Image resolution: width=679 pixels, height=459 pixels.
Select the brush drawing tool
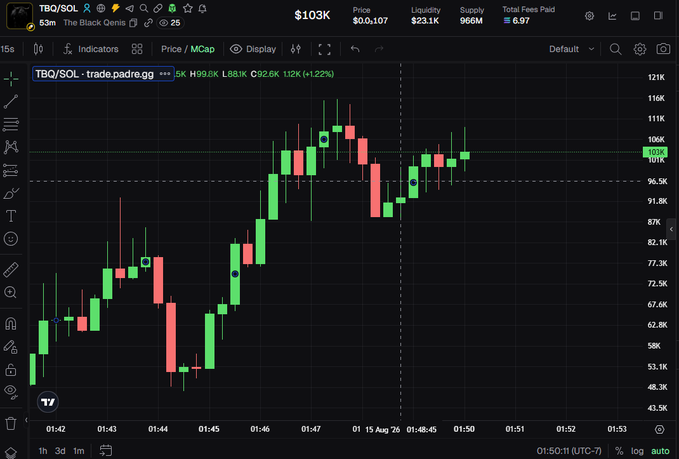click(x=11, y=193)
